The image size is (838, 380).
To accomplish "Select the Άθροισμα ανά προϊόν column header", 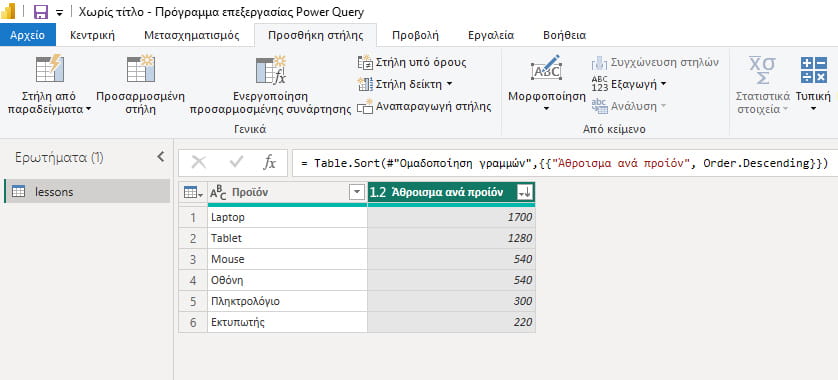I will [x=451, y=193].
